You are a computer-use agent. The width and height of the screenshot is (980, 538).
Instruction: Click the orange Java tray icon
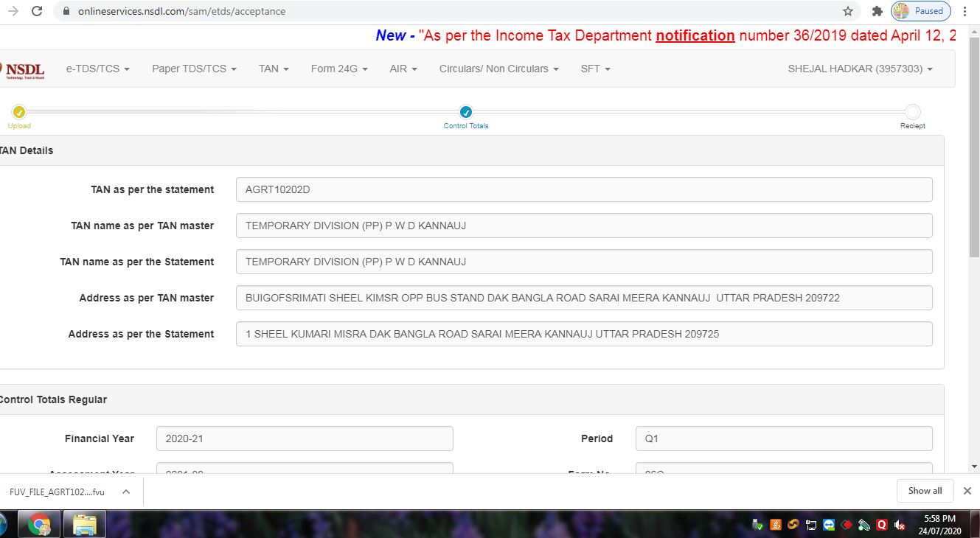tap(775, 525)
